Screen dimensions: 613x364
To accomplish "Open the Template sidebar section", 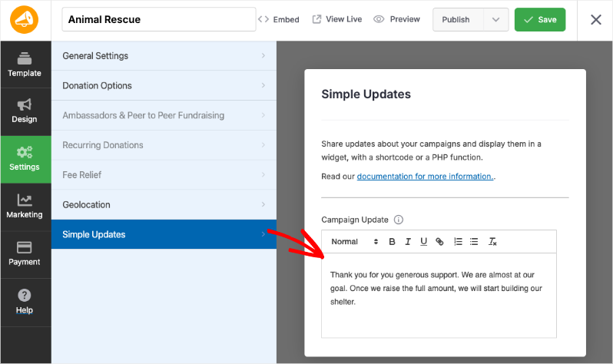I will [25, 65].
